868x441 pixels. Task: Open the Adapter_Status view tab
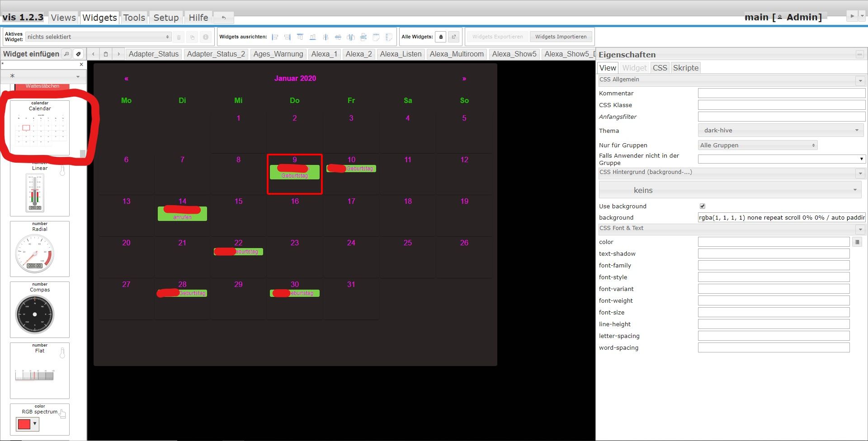pos(154,54)
